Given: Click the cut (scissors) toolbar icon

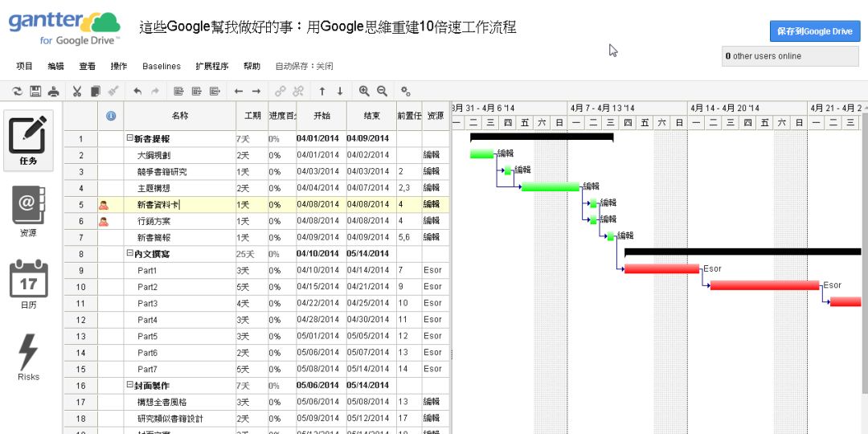Looking at the screenshot, I should click(77, 92).
